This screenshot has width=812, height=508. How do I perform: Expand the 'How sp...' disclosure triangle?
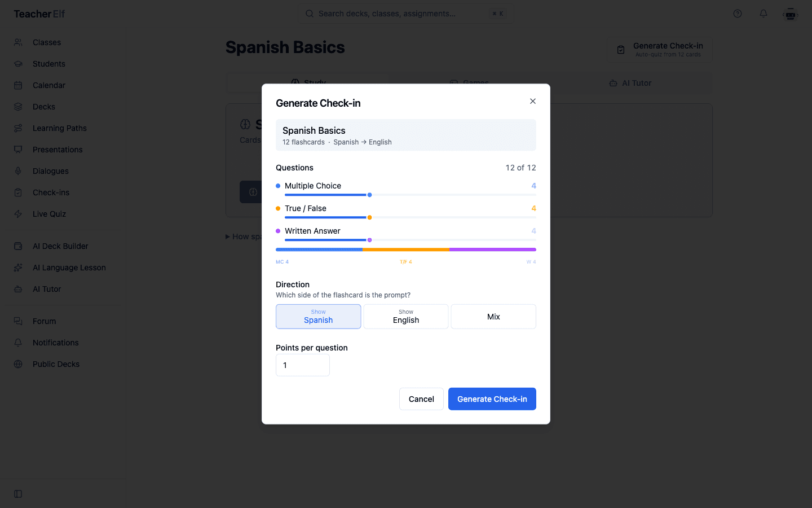pos(228,237)
